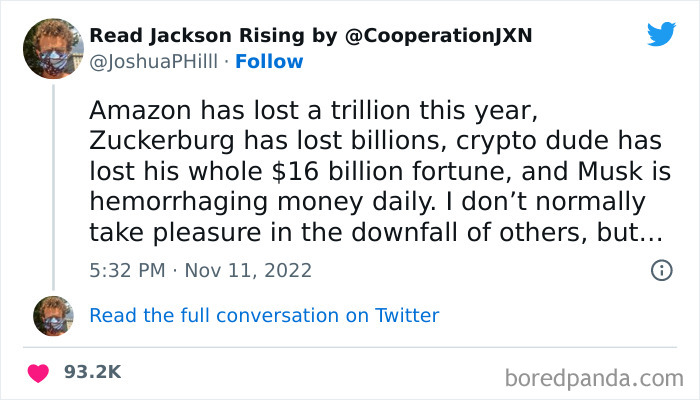Click the Twitter bird logo

point(661,34)
